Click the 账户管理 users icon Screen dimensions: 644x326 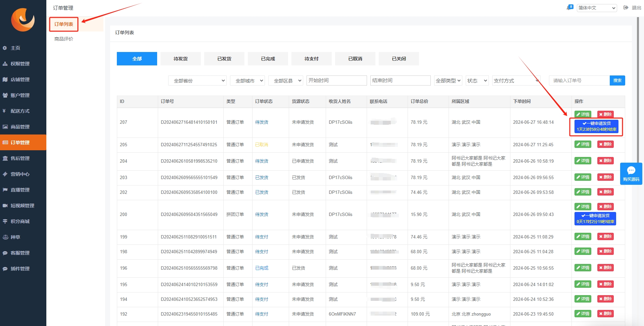coord(5,95)
